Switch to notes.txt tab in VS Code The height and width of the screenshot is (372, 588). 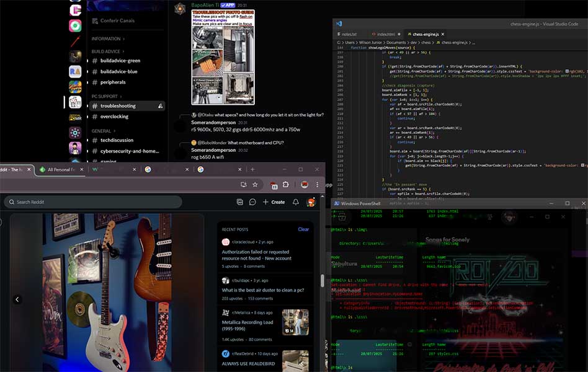pyautogui.click(x=349, y=34)
